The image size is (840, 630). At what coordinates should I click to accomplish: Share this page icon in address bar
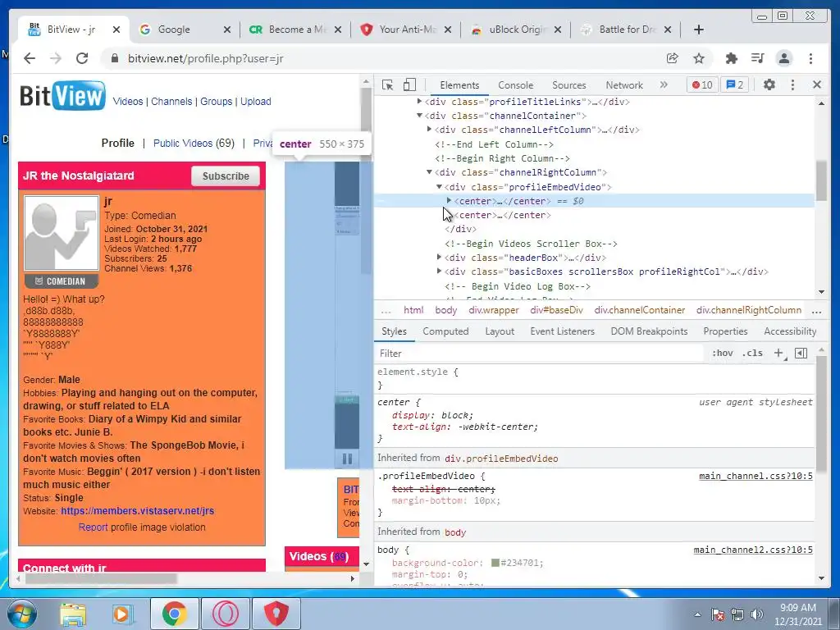click(673, 58)
